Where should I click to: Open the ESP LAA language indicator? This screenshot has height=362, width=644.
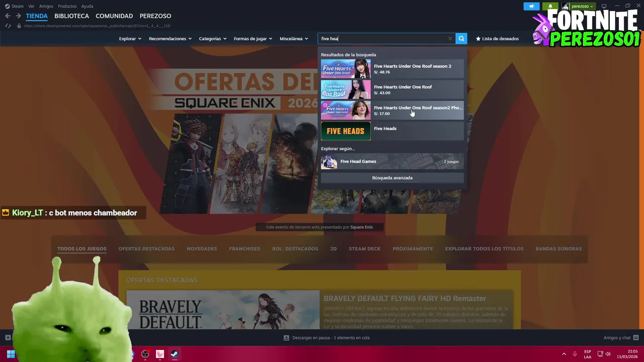(588, 354)
